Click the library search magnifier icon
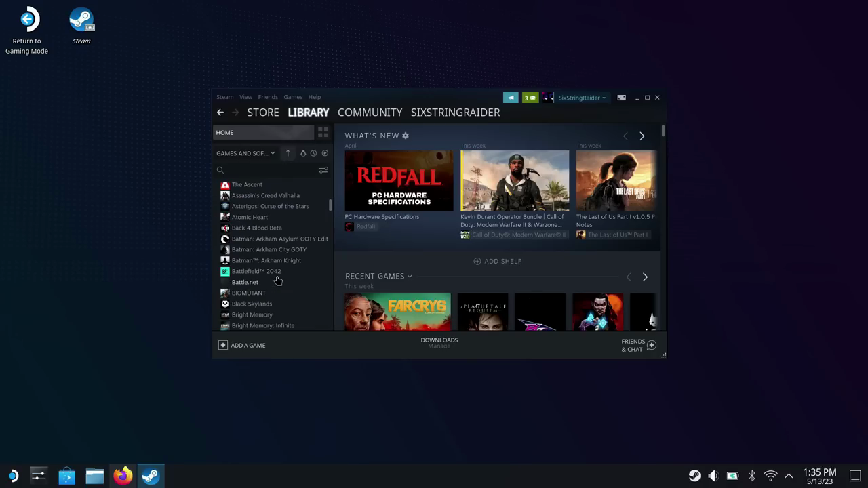Image resolution: width=868 pixels, height=488 pixels. point(220,170)
